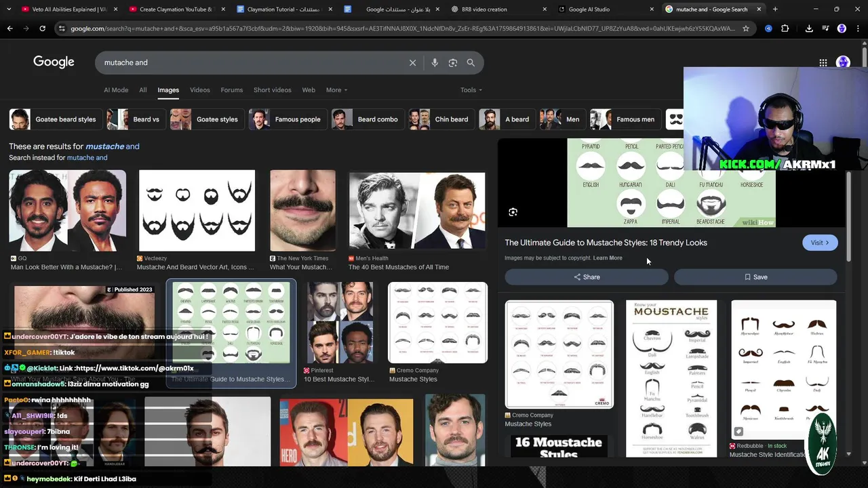Click the browser forward arrow
Viewport: 868px width, 488px height.
tap(26, 28)
